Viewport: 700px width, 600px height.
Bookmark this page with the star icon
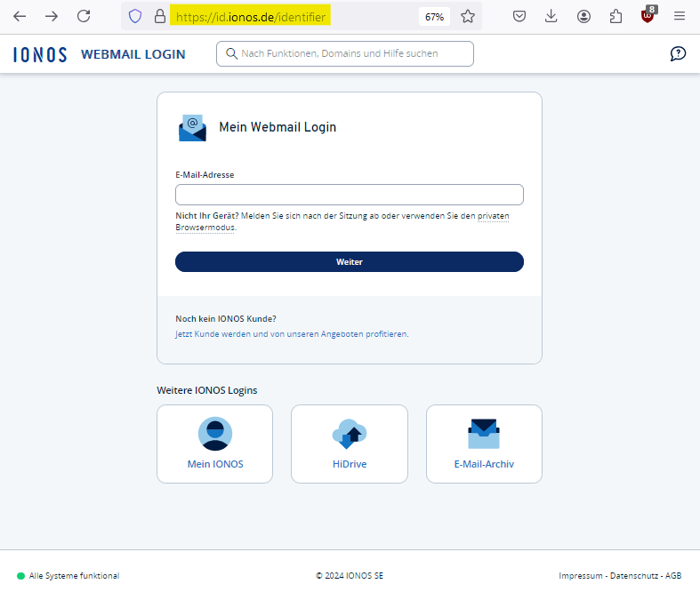(468, 16)
